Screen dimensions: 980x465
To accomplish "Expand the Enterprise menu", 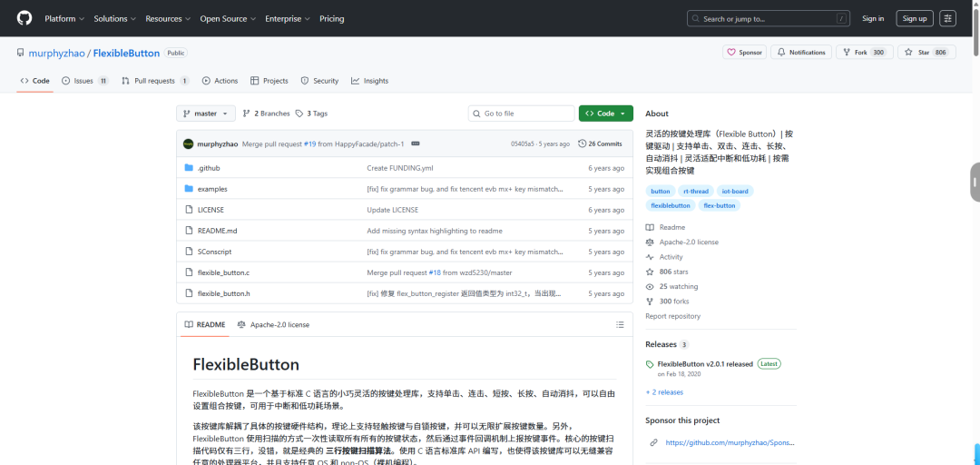I will pyautogui.click(x=288, y=19).
